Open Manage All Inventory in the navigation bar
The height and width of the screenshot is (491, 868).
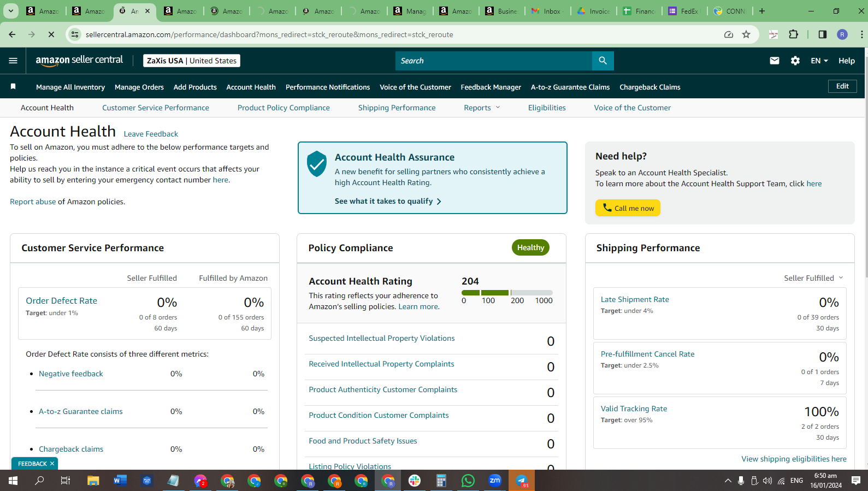coord(70,87)
